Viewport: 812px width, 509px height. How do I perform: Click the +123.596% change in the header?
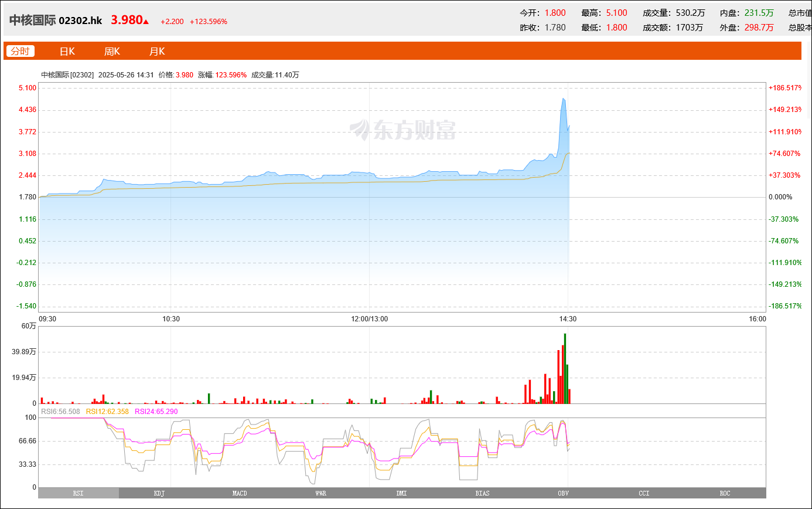(209, 22)
